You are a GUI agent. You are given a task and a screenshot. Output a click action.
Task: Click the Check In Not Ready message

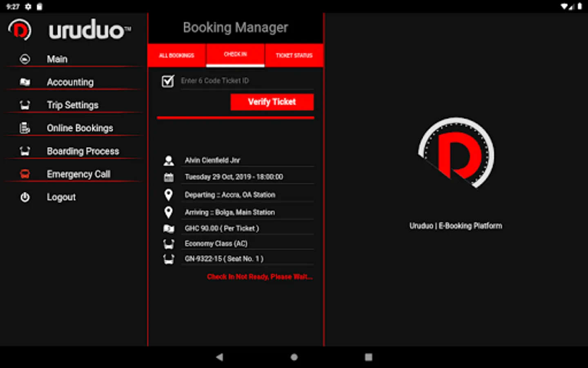pos(260,277)
